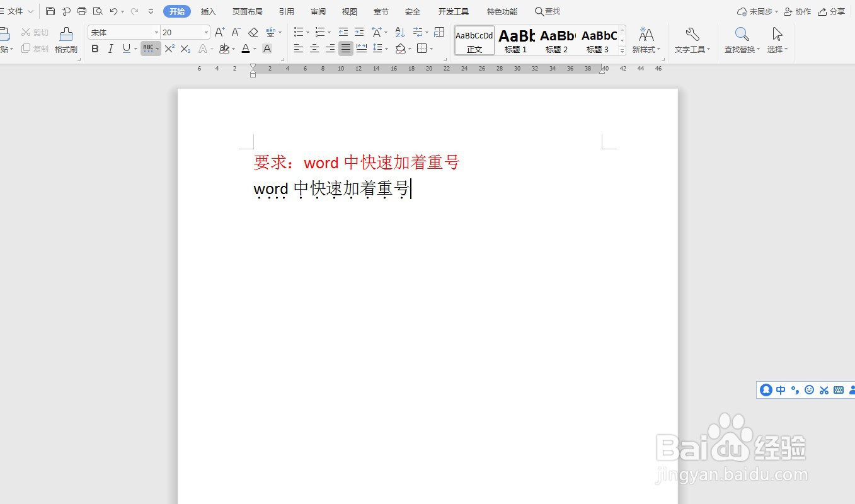Expand the highlight color dropdown arrow
The image size is (855, 504).
point(233,49)
